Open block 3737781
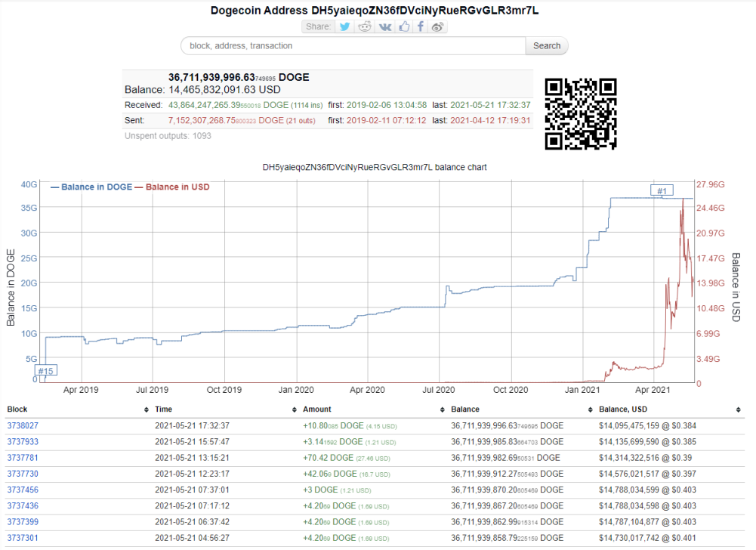Viewport: 756px width, 550px height. 23,457
